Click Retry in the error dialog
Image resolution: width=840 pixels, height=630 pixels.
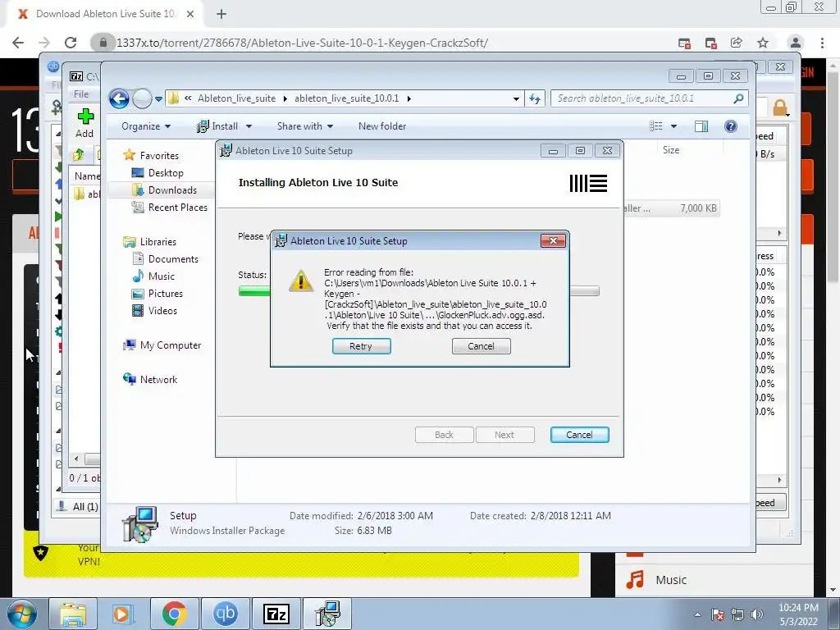(x=361, y=346)
